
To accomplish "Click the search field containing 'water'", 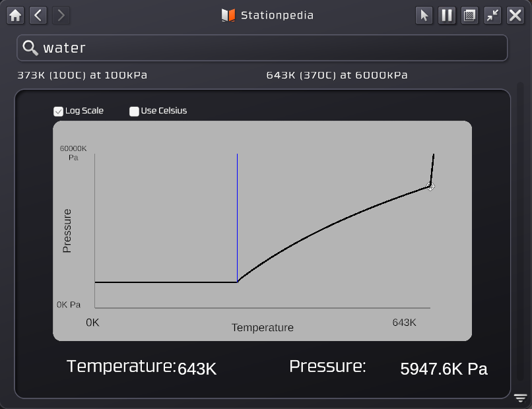I will pos(264,47).
